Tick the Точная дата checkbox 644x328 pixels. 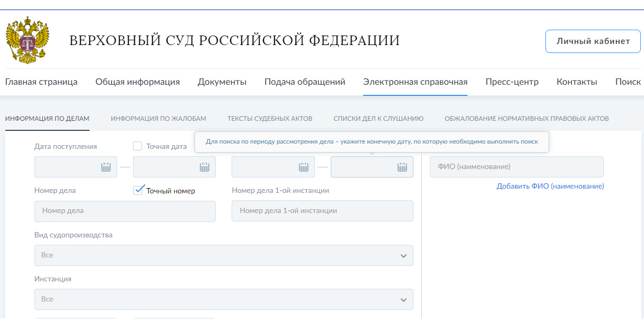click(x=138, y=146)
